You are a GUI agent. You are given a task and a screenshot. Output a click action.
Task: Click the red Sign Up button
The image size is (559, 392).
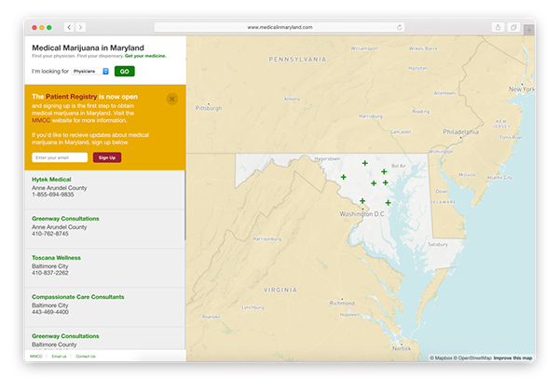107,157
